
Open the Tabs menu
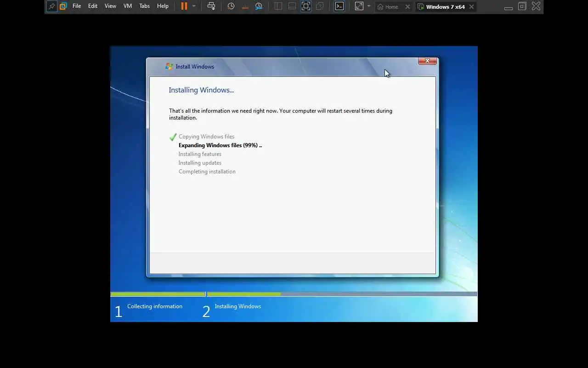click(x=145, y=6)
